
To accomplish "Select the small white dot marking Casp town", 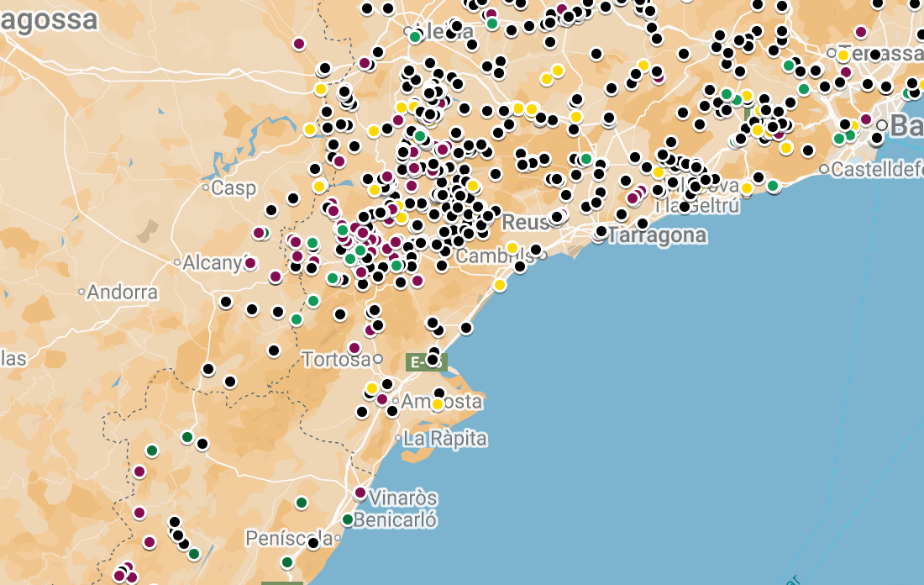I will (205, 187).
